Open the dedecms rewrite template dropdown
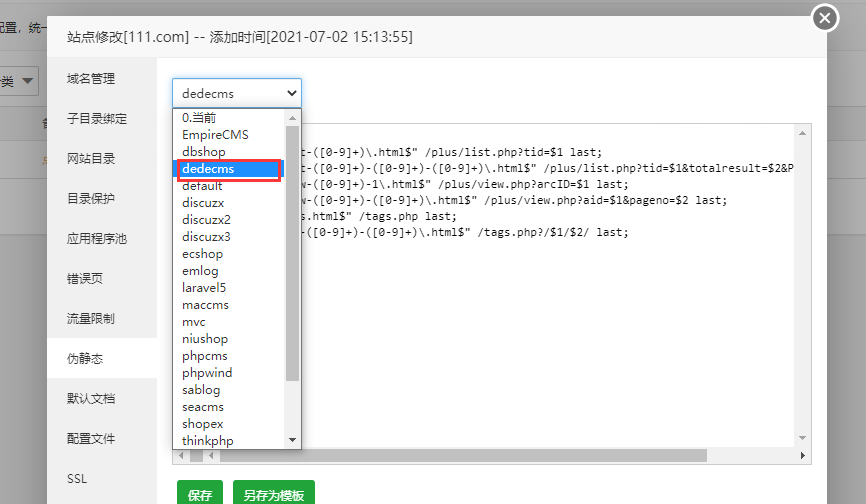The height and width of the screenshot is (504, 866). [x=237, y=93]
